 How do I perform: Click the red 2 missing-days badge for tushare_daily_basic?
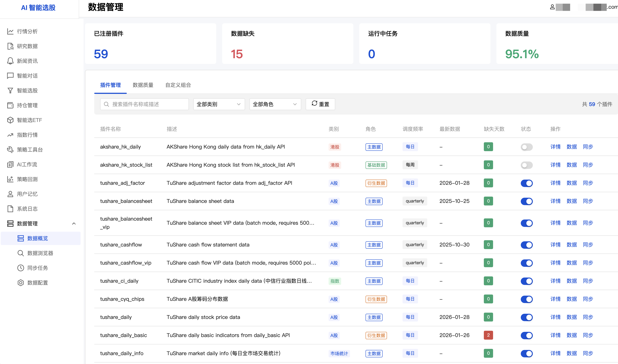[488, 335]
